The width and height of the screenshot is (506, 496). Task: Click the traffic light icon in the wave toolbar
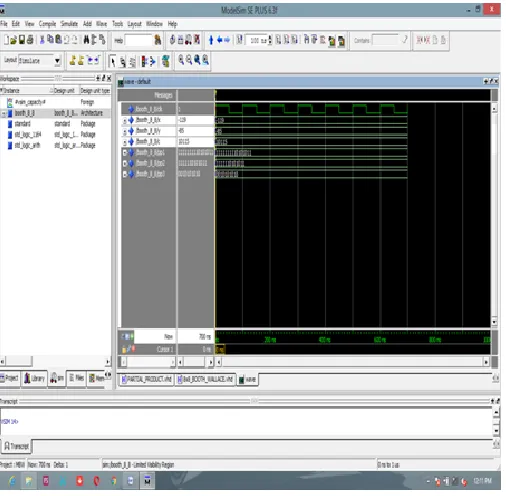pyautogui.click(x=143, y=61)
